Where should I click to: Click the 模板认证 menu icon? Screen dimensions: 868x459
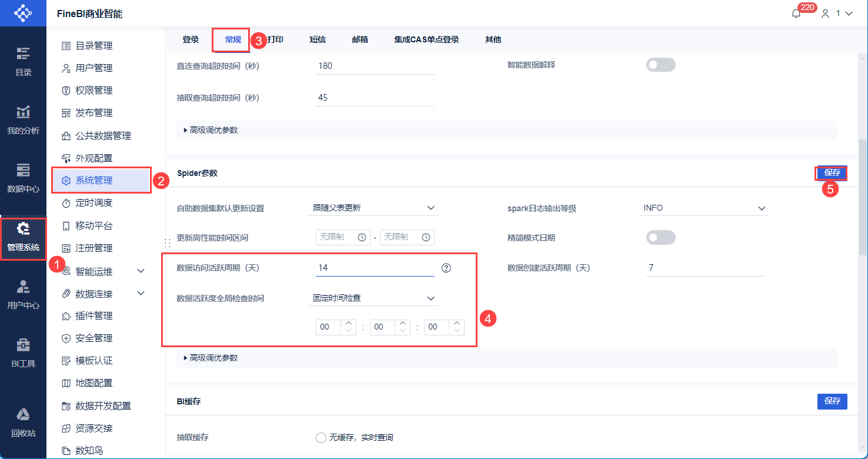tap(66, 361)
